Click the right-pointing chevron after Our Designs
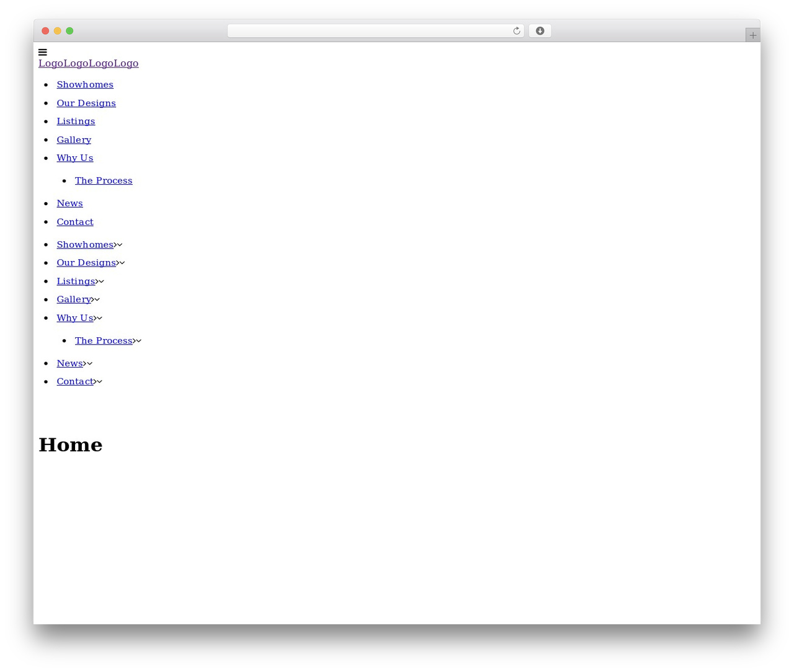Screen dimensions: 794x672 tap(118, 263)
